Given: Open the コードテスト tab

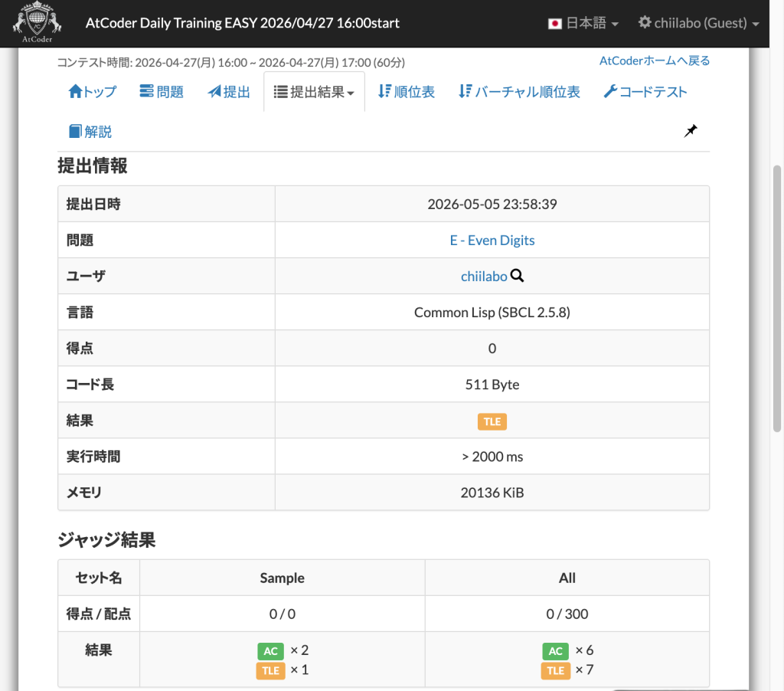Looking at the screenshot, I should tap(645, 92).
